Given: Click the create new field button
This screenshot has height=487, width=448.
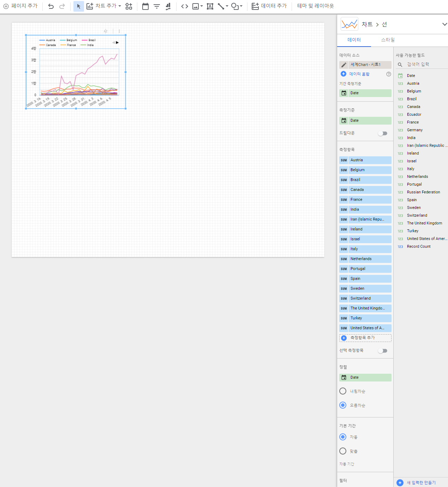Looking at the screenshot, I should [417, 483].
